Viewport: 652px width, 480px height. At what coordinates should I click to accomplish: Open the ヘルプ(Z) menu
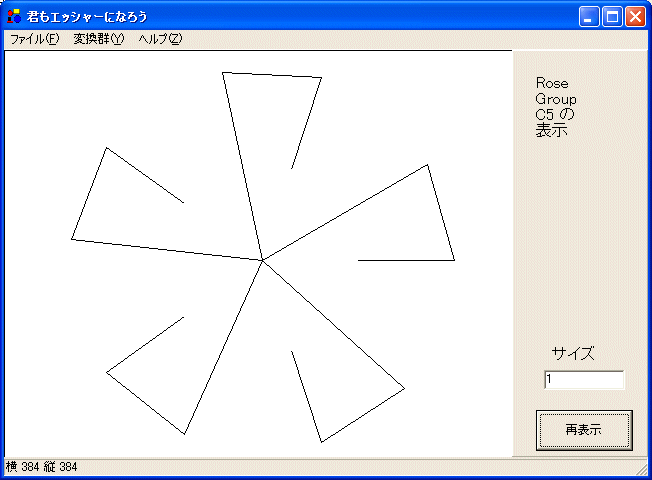point(160,39)
